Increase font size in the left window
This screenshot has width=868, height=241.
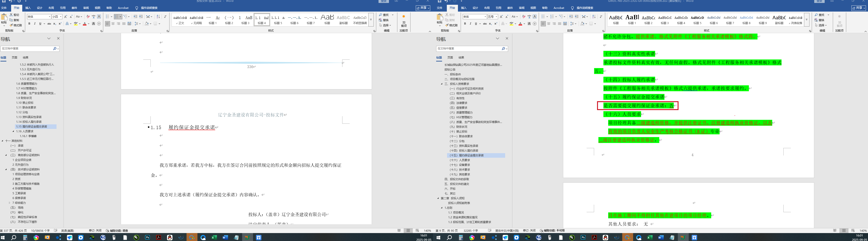click(66, 17)
